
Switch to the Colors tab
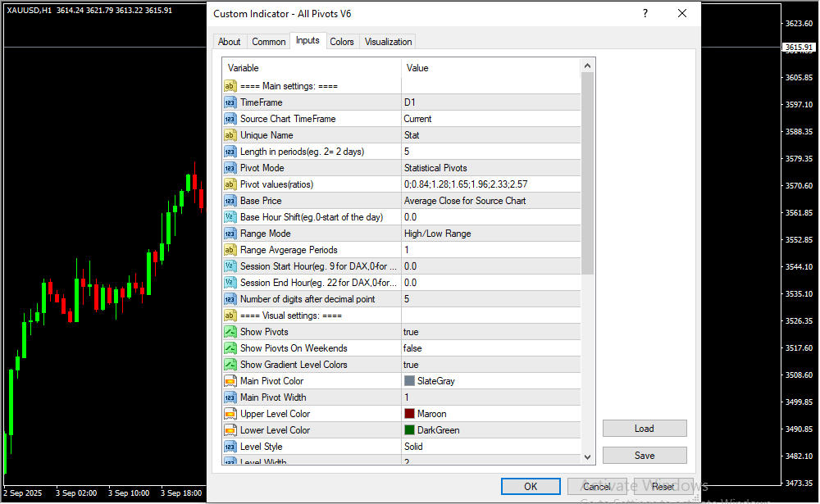342,42
